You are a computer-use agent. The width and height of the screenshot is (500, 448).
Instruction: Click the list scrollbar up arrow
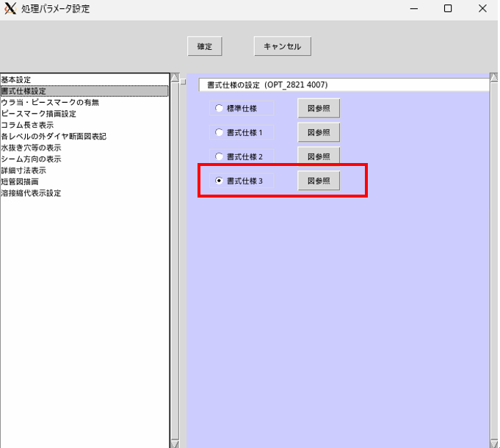pos(175,78)
